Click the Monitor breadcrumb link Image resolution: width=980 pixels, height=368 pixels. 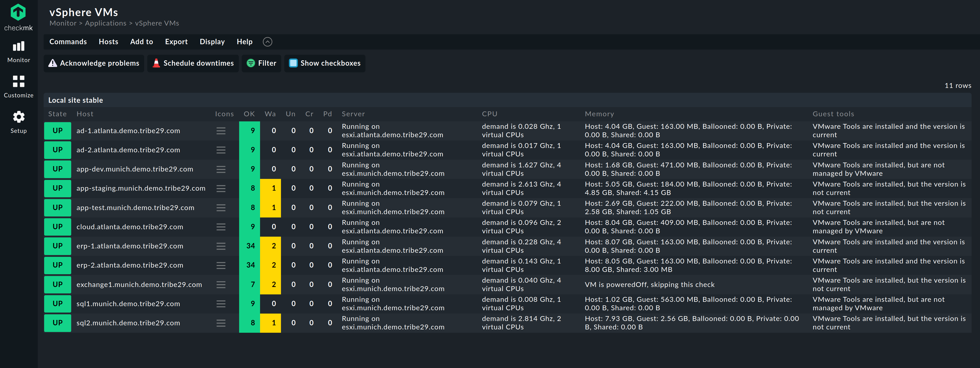(x=63, y=23)
